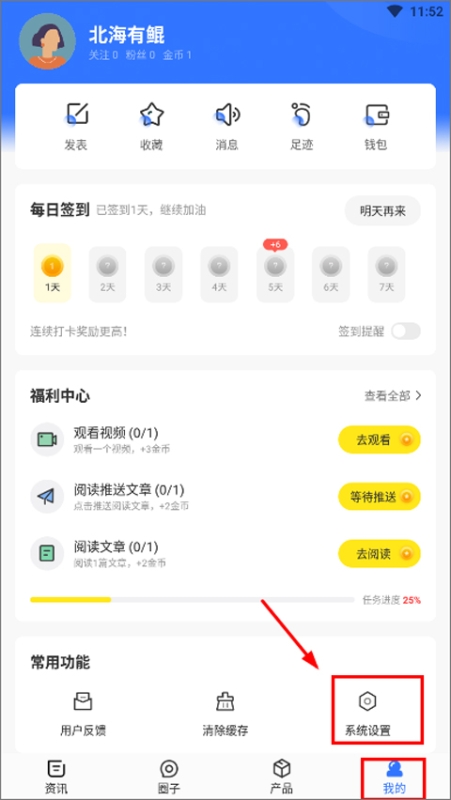
Task: Switch to the 圈子 circle tab
Action: click(169, 778)
